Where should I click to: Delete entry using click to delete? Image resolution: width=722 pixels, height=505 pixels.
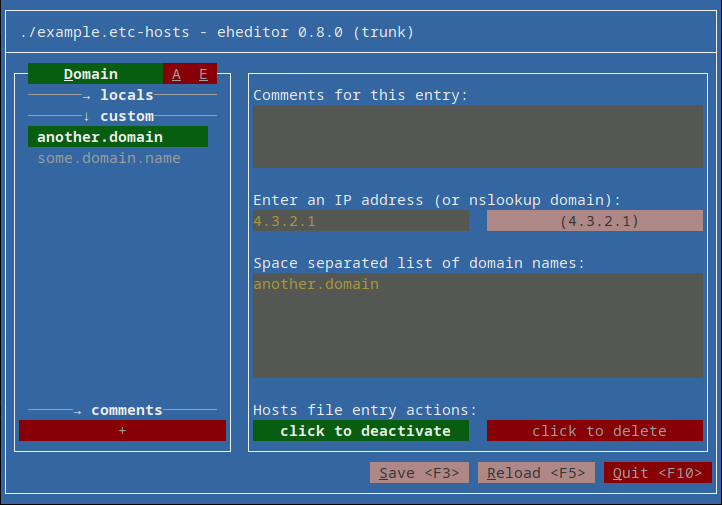[595, 430]
